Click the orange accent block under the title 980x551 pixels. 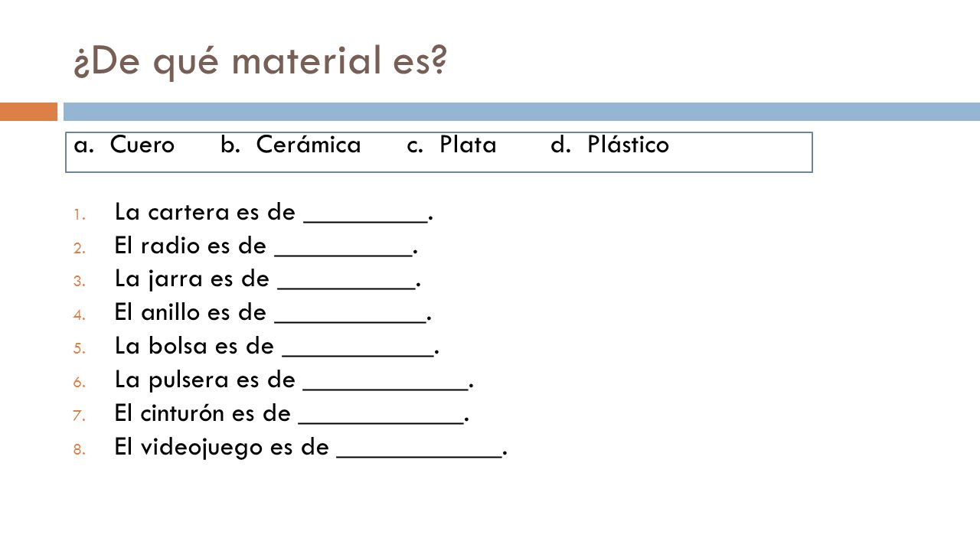pos(28,112)
